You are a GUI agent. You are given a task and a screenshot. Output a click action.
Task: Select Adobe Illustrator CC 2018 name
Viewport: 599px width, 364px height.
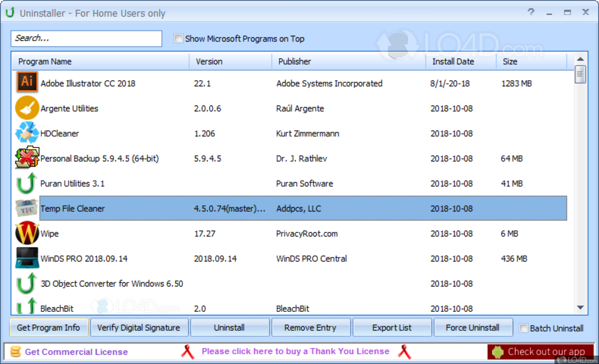[88, 83]
